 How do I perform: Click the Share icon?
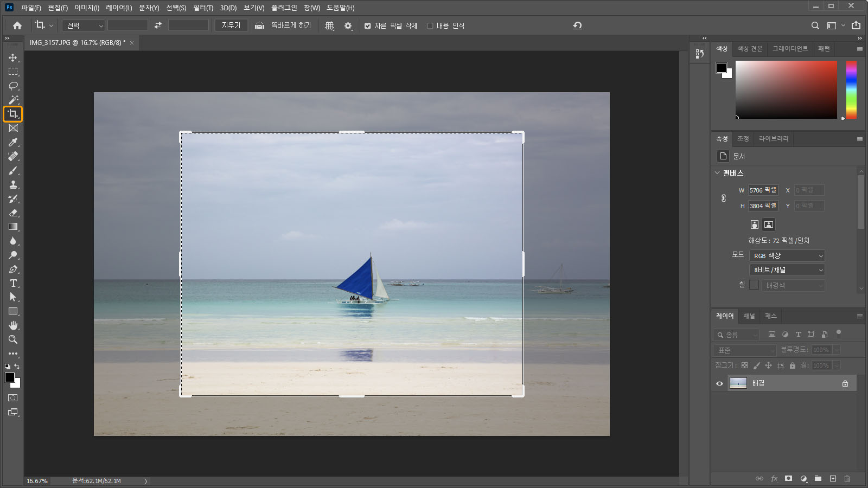(856, 25)
